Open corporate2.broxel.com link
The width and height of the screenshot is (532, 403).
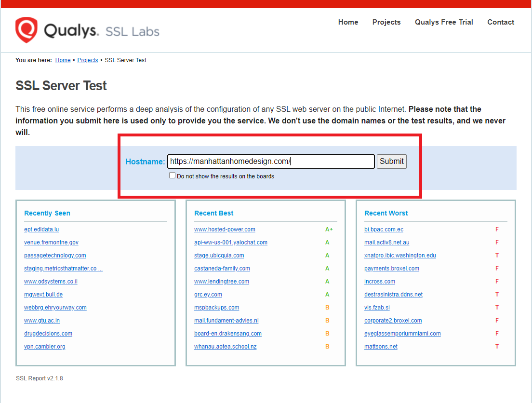393,321
